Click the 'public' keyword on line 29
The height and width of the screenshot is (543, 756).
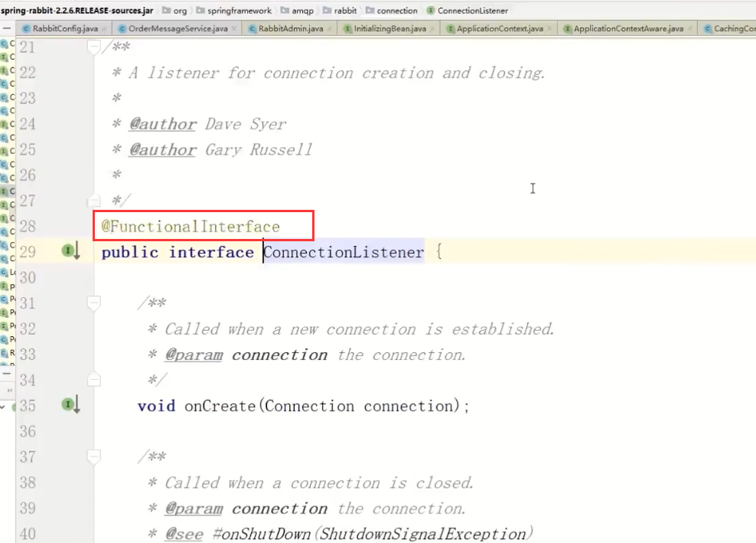(129, 252)
